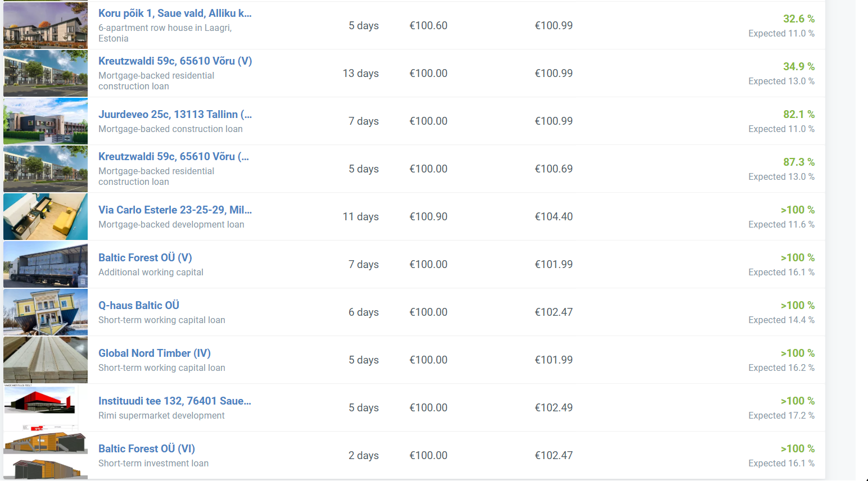Click thumbnail of Kreutzwaldi loan with 87.3 %
The width and height of the screenshot is (868, 481).
click(x=46, y=169)
